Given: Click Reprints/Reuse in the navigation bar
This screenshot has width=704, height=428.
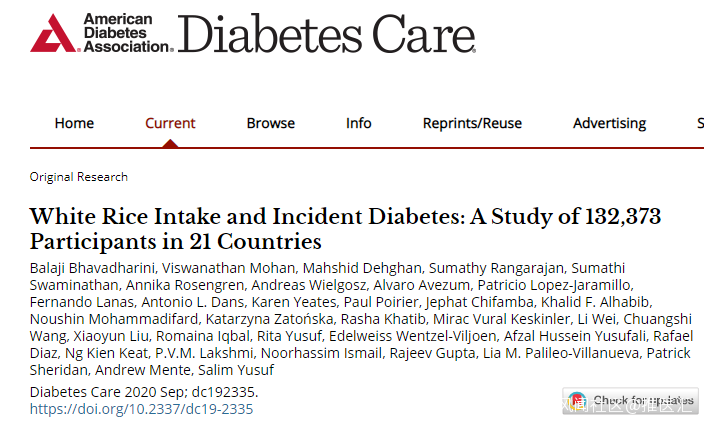Looking at the screenshot, I should pos(472,123).
